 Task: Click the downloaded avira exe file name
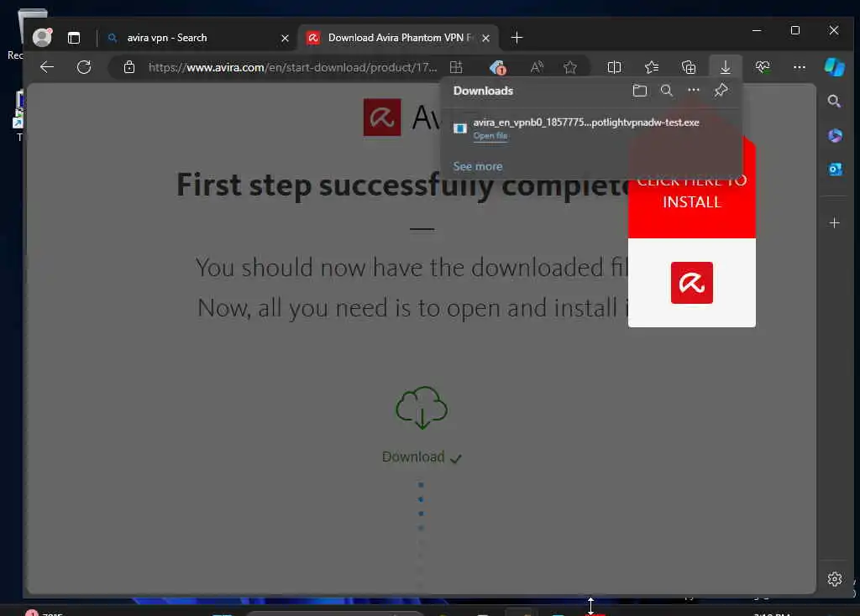(586, 123)
